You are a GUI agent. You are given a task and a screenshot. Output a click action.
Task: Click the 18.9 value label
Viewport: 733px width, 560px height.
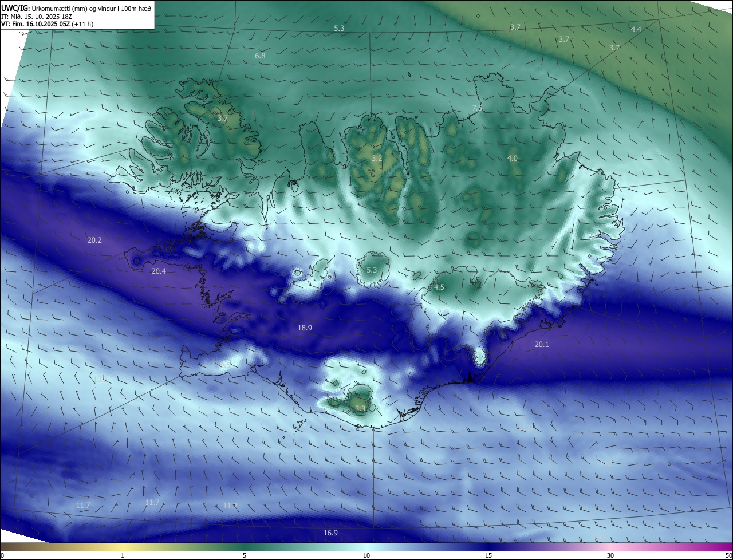[305, 328]
